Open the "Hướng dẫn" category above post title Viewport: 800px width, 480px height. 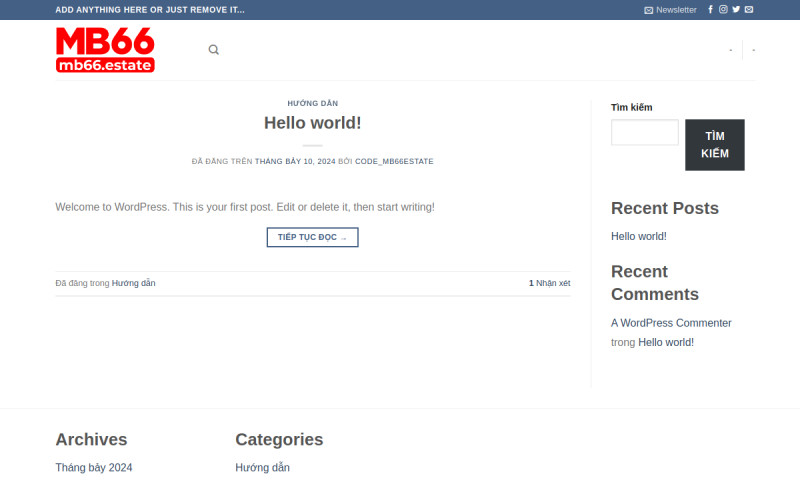click(x=312, y=103)
